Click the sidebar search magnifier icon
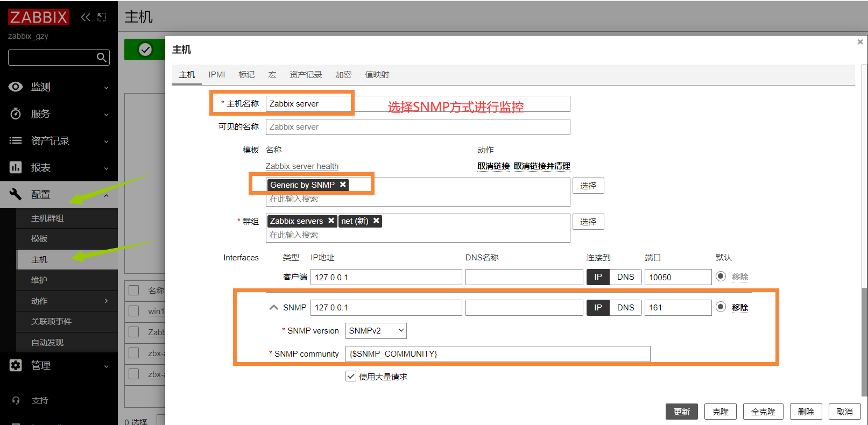The image size is (868, 425). point(101,57)
